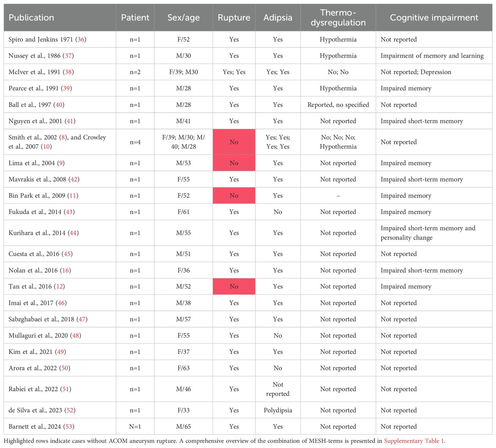Select the Thermo-dysregulation column header
Viewport: 496px width, 448px height.
point(338,18)
